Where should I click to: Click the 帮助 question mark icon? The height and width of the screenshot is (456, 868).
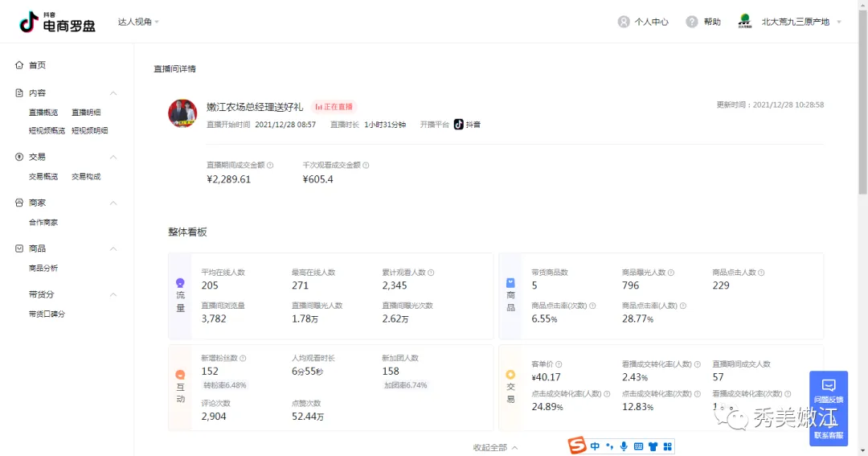click(691, 22)
